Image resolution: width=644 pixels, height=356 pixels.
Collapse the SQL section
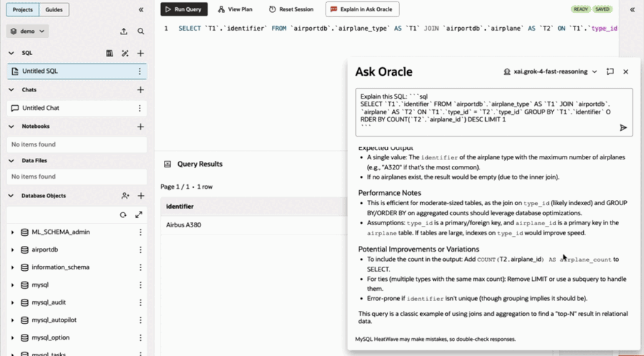[x=11, y=54]
